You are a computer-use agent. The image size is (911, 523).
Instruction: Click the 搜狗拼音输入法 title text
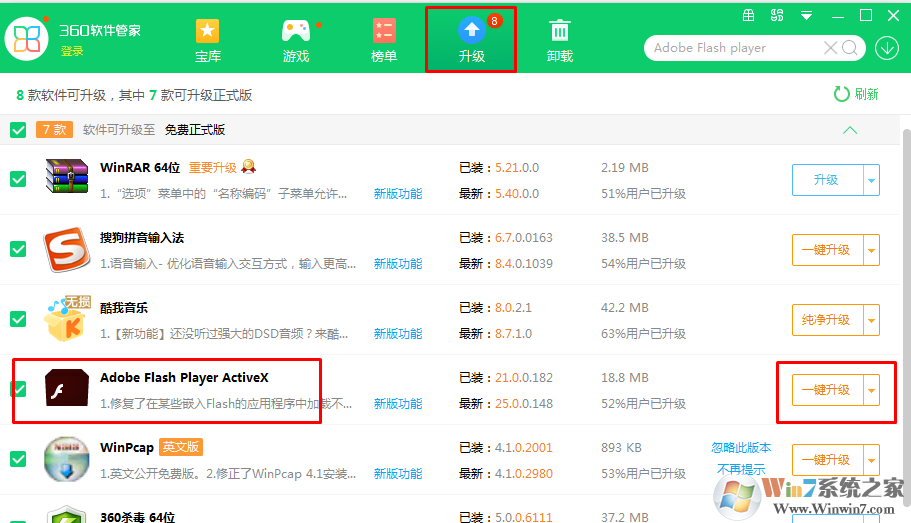pyautogui.click(x=142, y=238)
